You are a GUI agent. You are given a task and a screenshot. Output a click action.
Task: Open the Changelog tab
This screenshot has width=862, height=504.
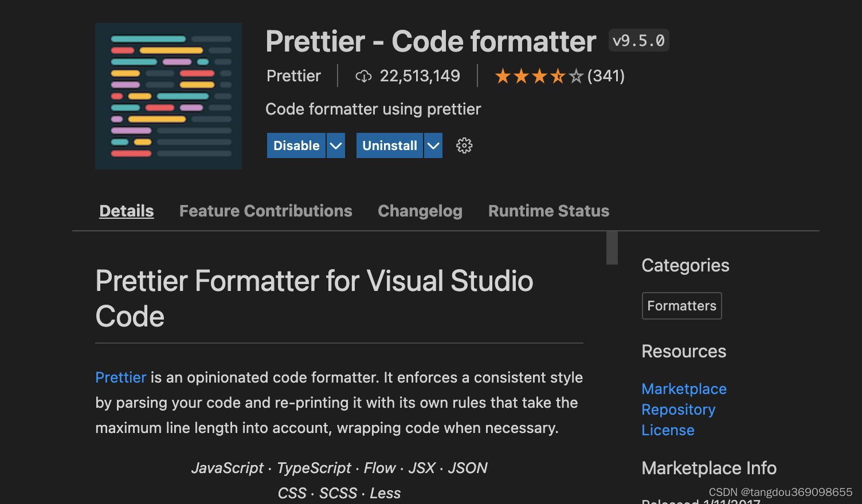coord(420,211)
